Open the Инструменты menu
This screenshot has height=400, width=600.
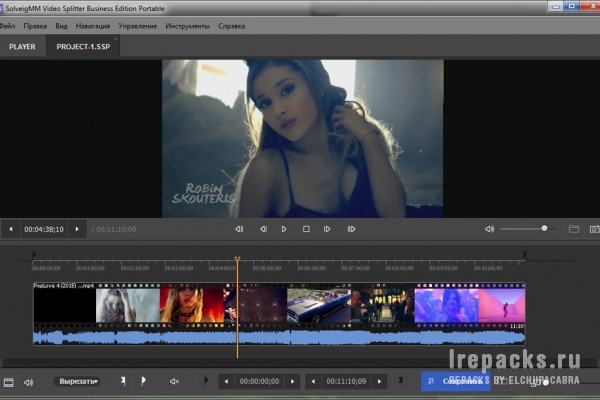188,26
